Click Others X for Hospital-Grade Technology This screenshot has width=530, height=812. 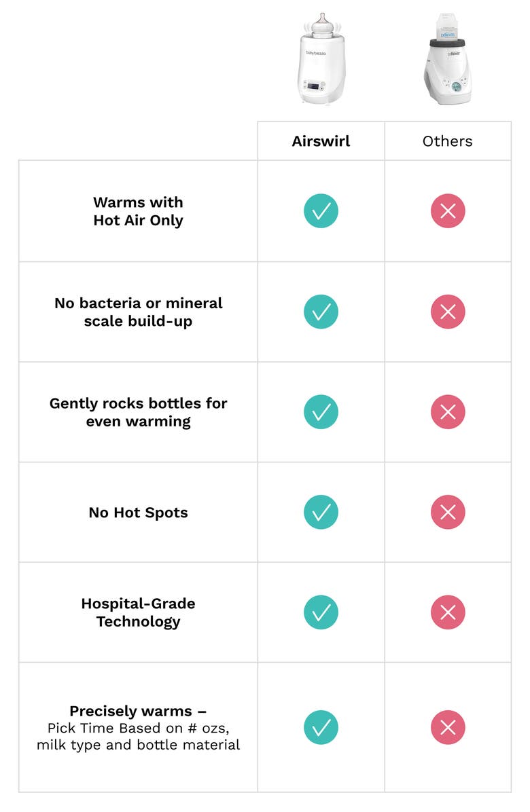[448, 612]
